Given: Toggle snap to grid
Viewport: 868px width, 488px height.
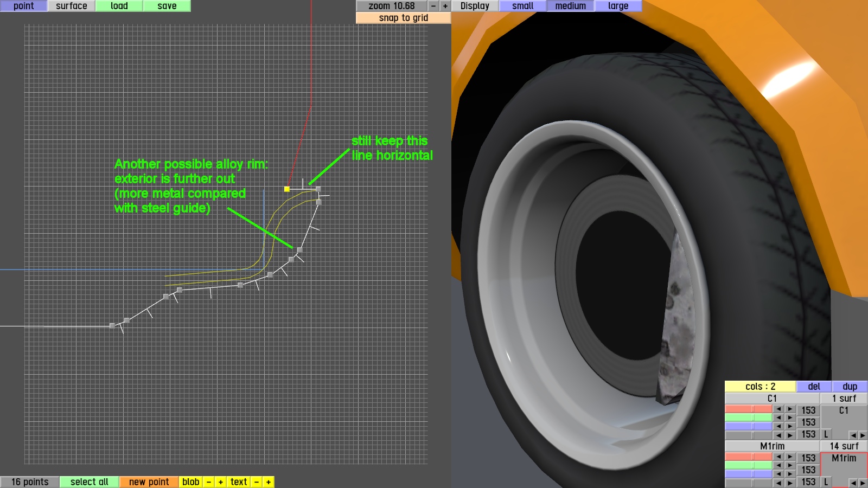Looking at the screenshot, I should pyautogui.click(x=403, y=18).
